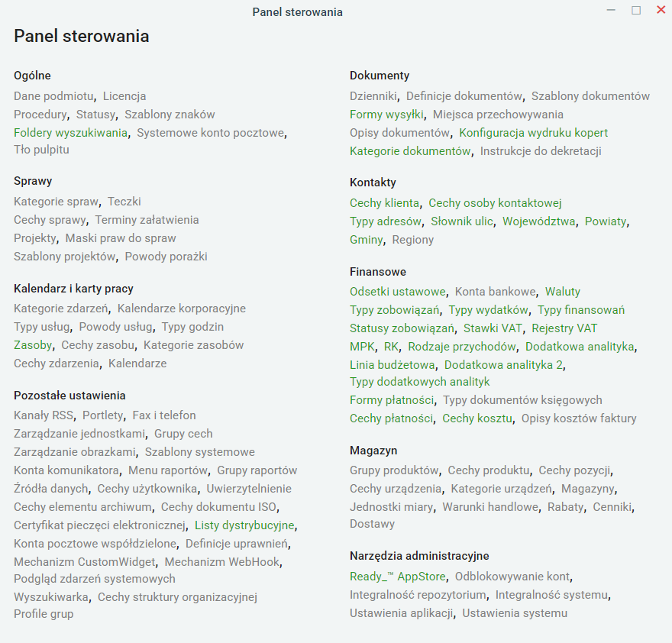Open Terminy załatwienia link
672x643 pixels.
[147, 220]
